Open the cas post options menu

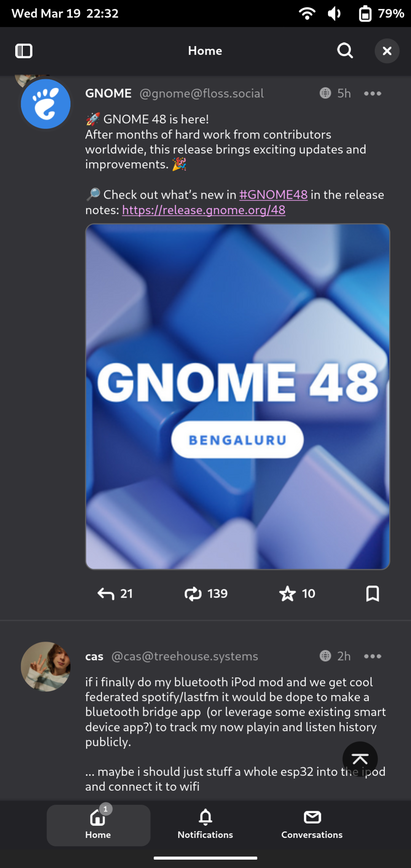373,656
